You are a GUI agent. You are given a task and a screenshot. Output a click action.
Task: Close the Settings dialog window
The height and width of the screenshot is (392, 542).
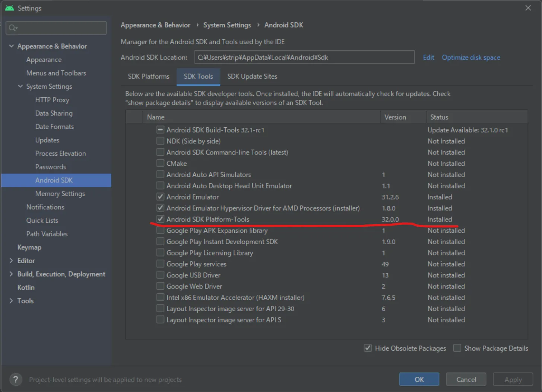[528, 8]
